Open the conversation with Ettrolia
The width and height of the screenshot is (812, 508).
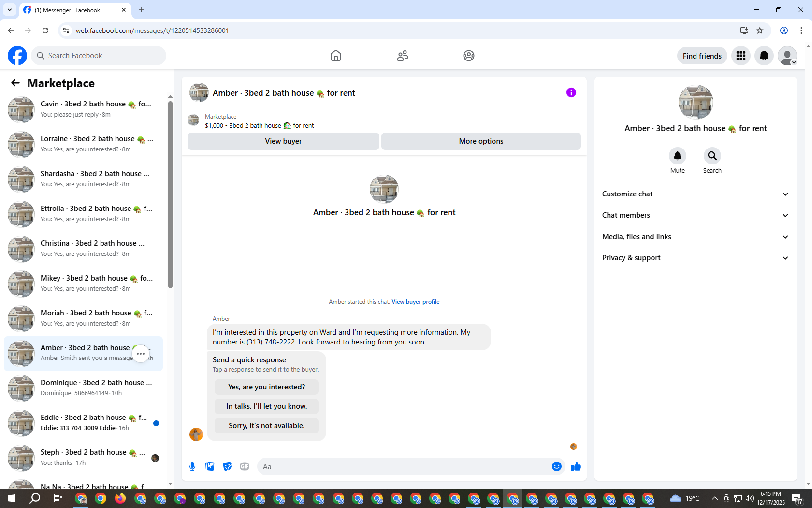pos(83,214)
